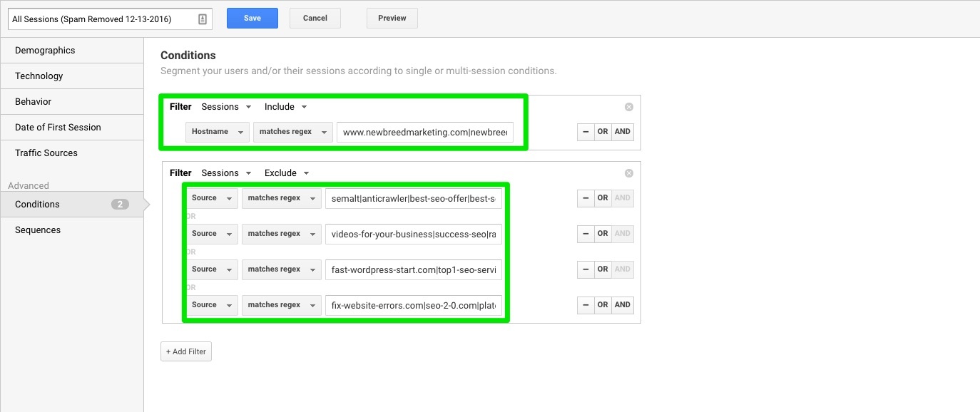
Task: Click the blue Save button
Action: (252, 19)
